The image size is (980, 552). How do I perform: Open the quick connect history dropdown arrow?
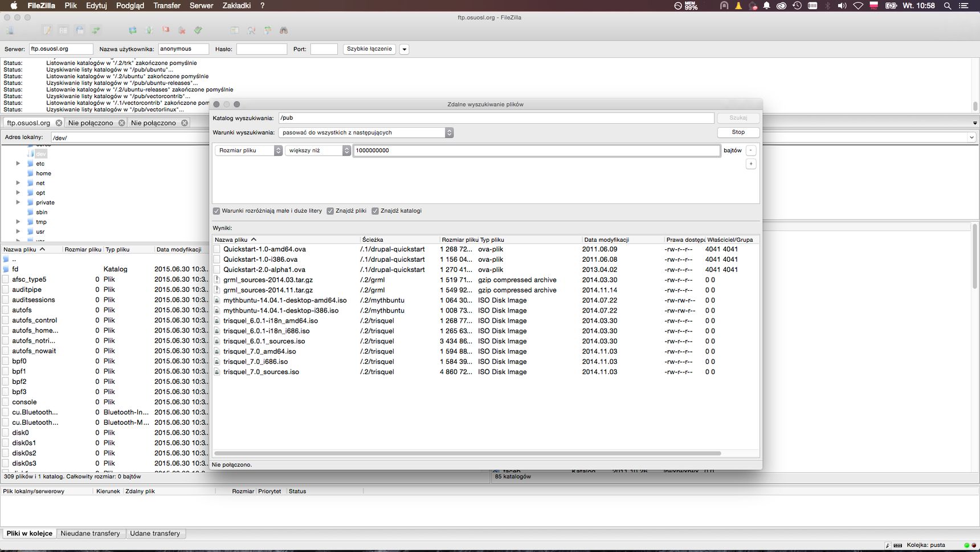pyautogui.click(x=405, y=50)
